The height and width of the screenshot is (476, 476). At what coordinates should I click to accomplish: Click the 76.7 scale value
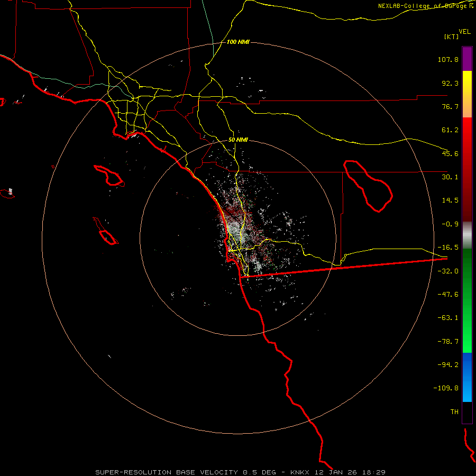450,106
